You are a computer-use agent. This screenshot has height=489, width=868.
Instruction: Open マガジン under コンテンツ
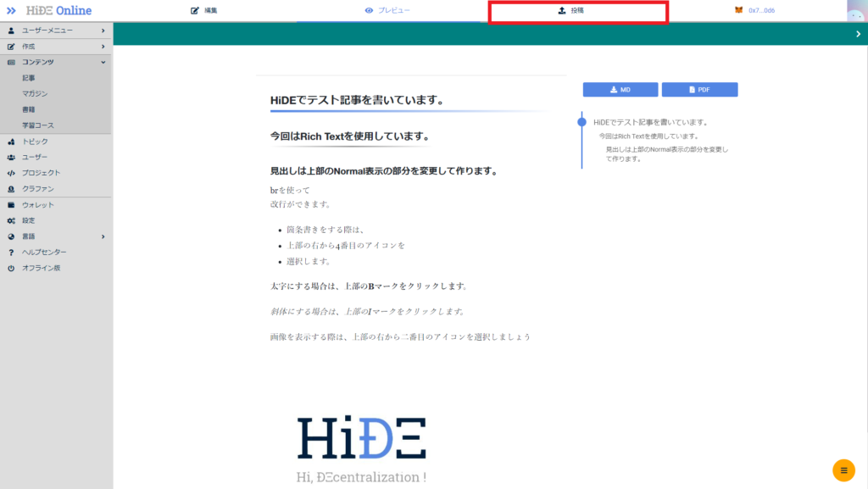(x=35, y=93)
